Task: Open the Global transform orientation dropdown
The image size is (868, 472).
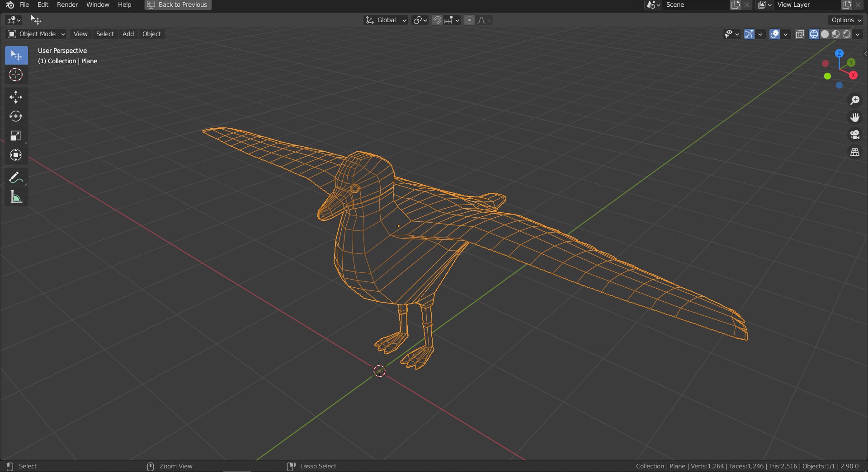Action: (386, 20)
